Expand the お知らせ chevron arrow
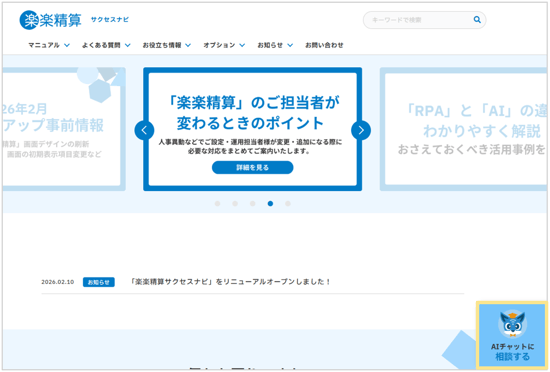This screenshot has width=550, height=372. point(290,45)
